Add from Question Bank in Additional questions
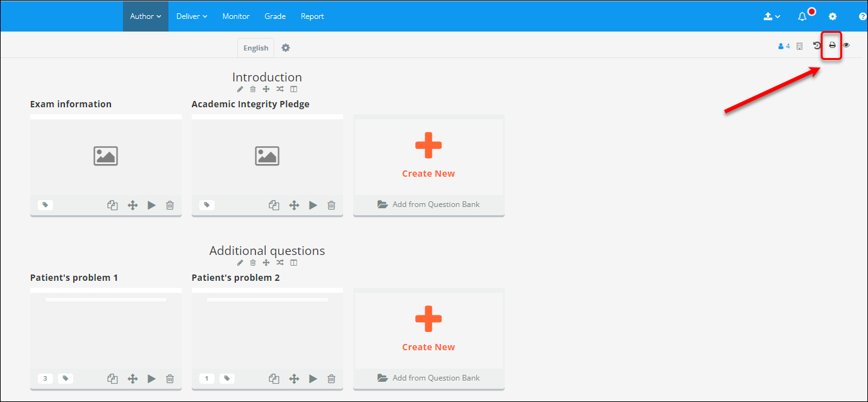The height and width of the screenshot is (402, 868). pyautogui.click(x=428, y=378)
